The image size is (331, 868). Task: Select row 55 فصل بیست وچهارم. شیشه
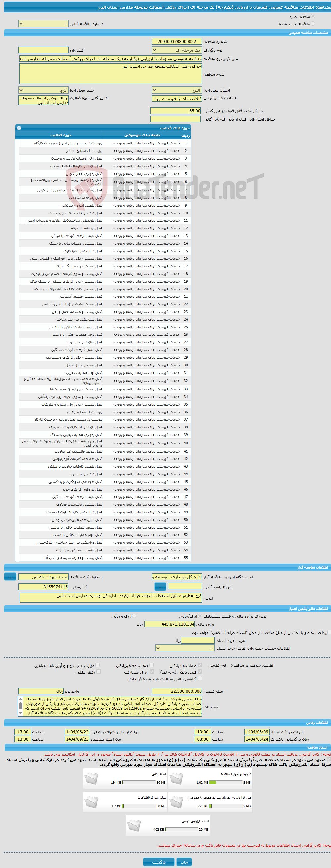(x=105, y=558)
